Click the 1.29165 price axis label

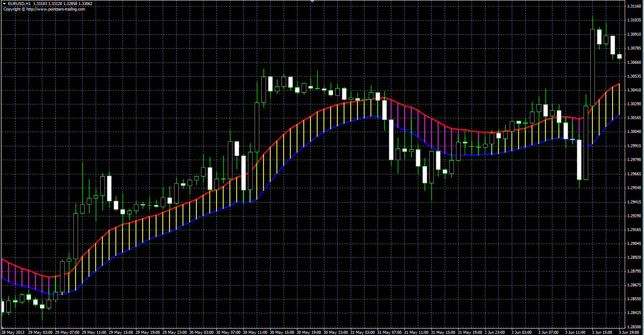click(634, 230)
